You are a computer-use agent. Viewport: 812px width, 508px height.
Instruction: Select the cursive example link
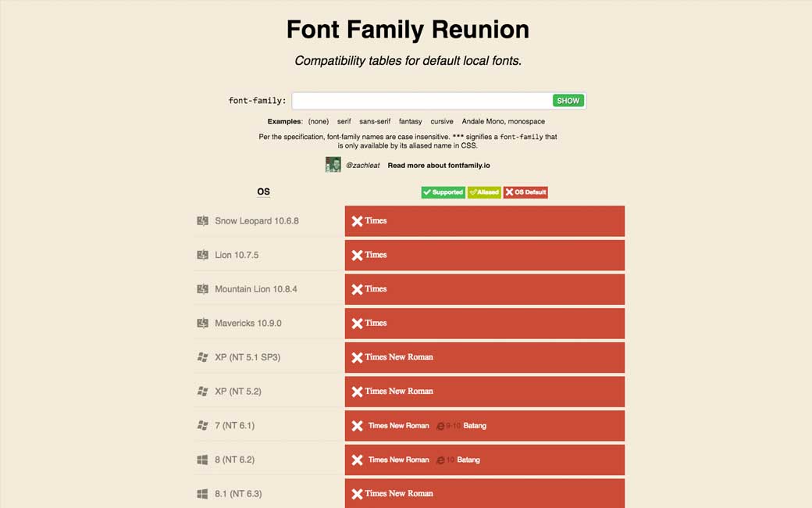(442, 121)
